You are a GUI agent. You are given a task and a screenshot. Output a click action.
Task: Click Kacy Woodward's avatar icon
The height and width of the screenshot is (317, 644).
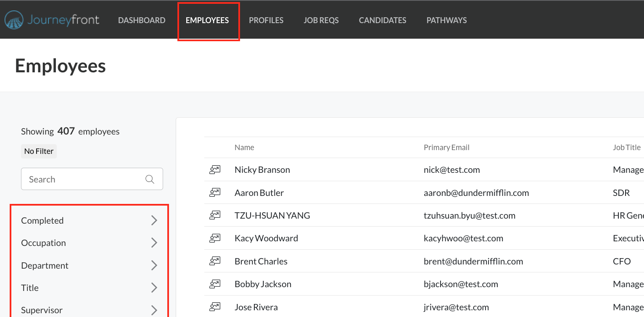(215, 238)
